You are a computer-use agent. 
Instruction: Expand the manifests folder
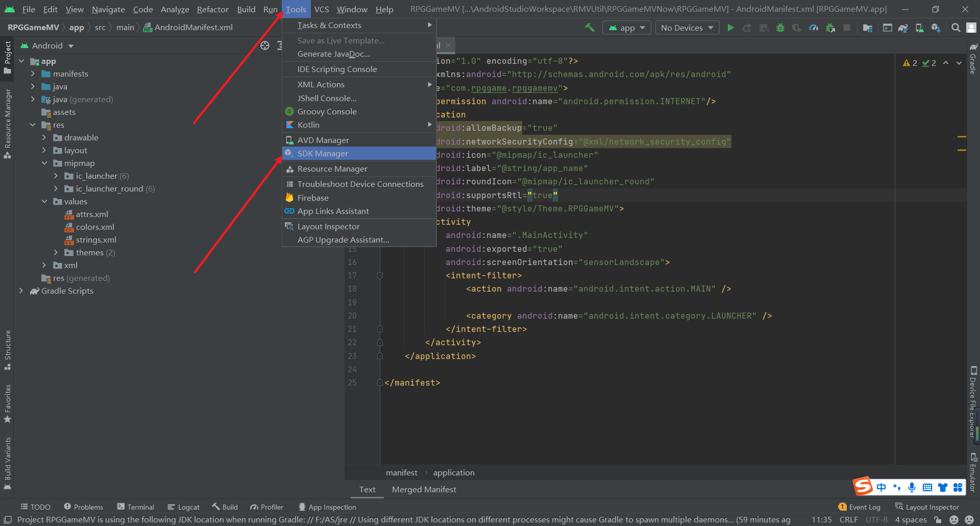[x=33, y=74]
